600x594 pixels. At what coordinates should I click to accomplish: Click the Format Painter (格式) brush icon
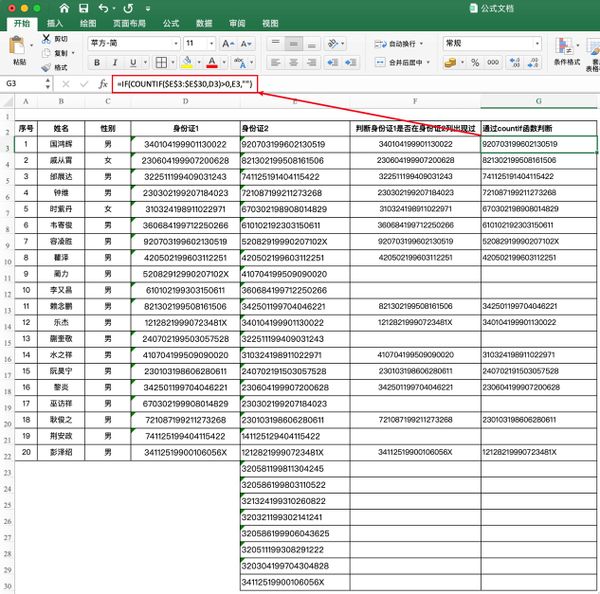[46, 66]
